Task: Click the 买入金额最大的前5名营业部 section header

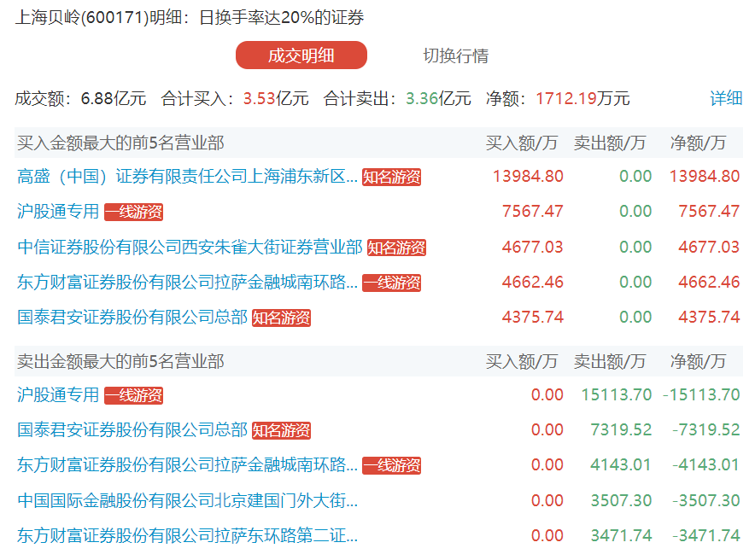Action: coord(120,143)
